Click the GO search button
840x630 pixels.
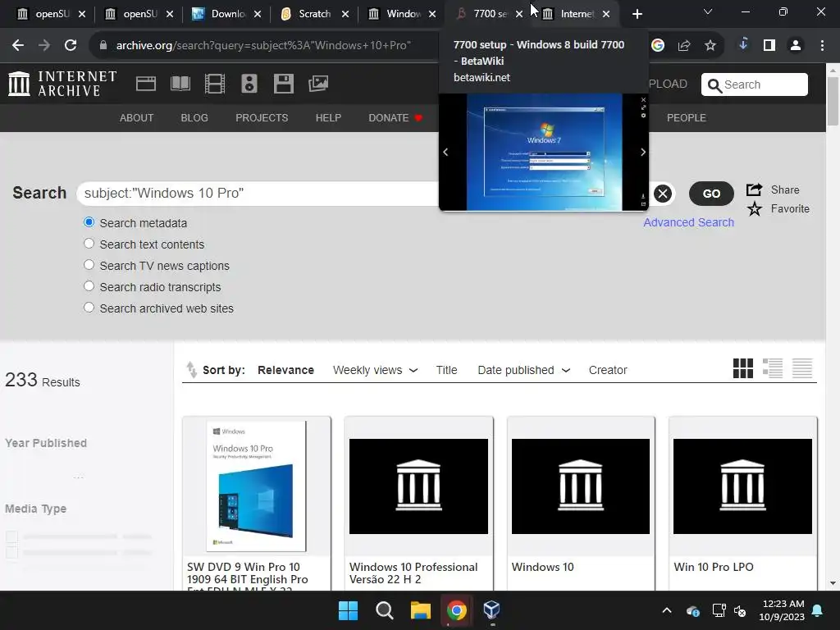coord(711,194)
